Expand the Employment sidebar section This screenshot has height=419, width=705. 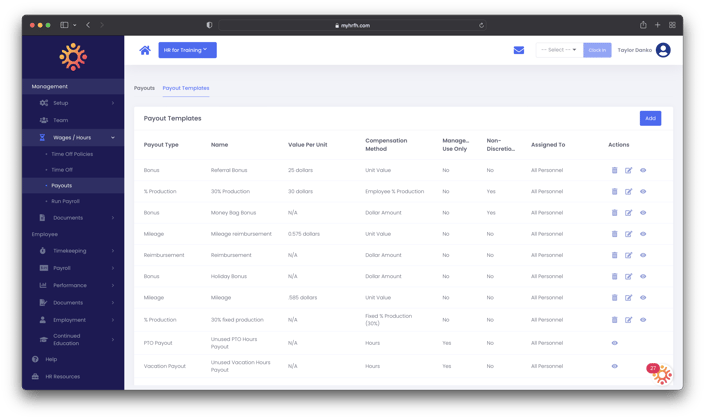pos(73,320)
